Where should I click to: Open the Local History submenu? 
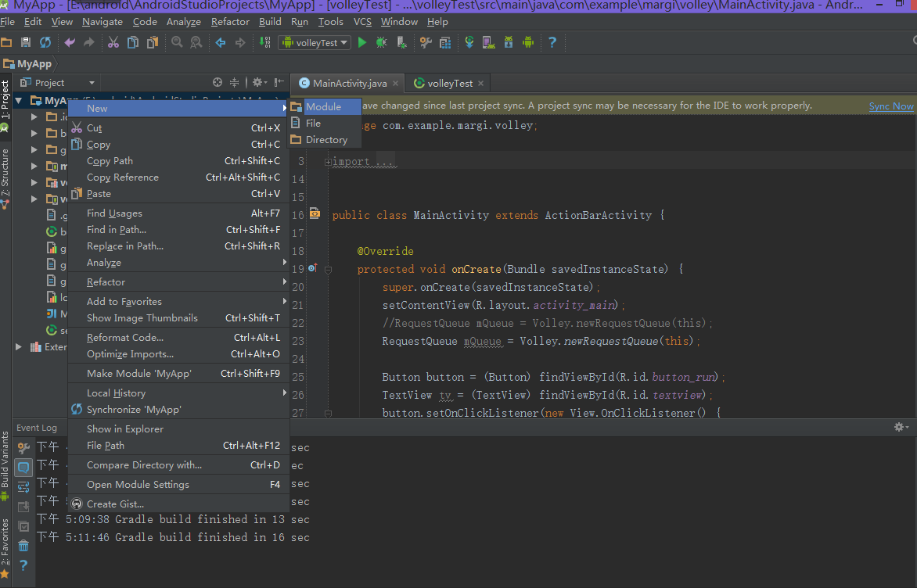tap(178, 393)
